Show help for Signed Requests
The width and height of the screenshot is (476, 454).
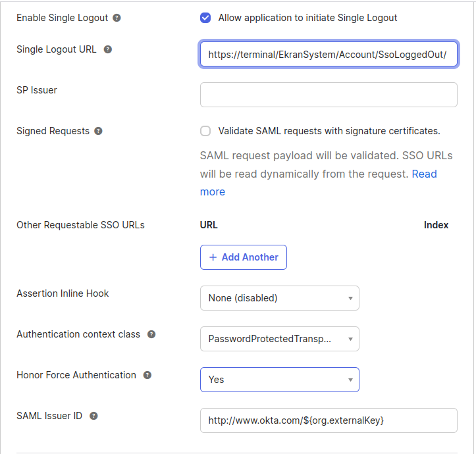pos(98,131)
